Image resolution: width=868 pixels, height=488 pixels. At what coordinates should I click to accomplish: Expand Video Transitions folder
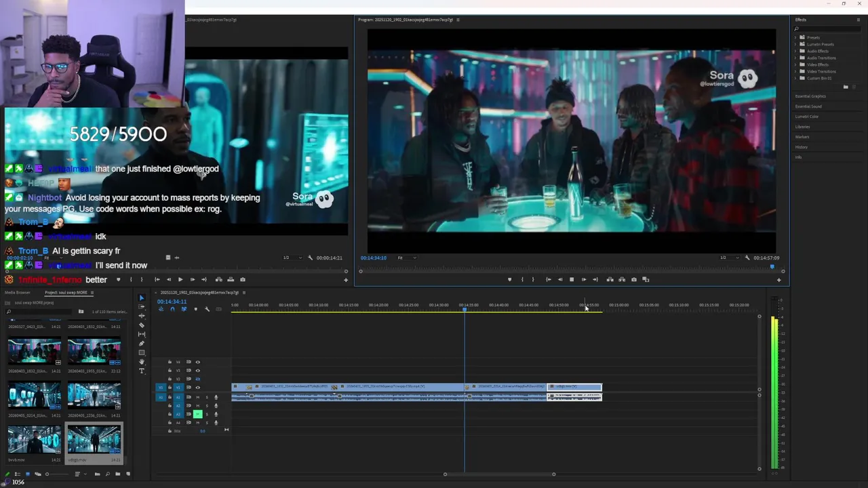[795, 72]
